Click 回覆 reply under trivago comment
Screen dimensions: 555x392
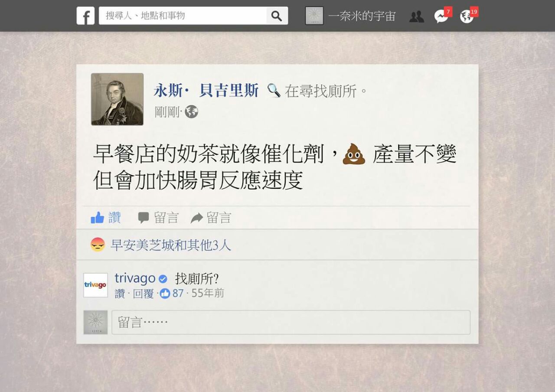[x=143, y=294]
